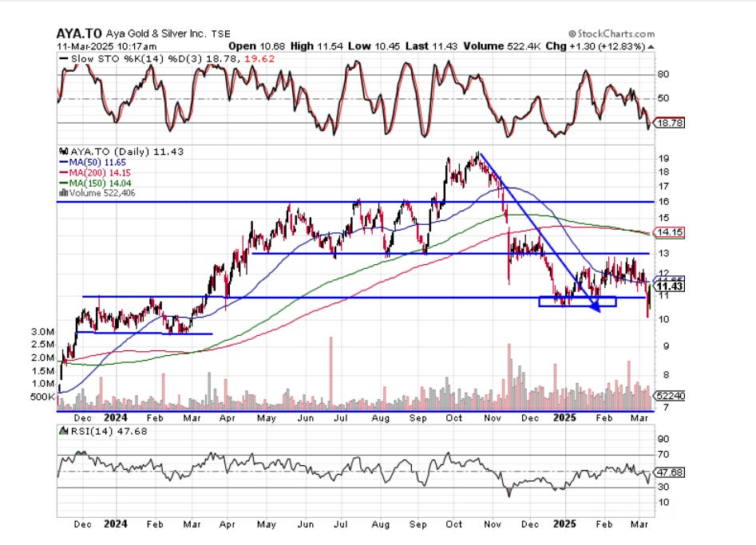
Task: Click the 80 level on stochastic axis
Action: point(663,74)
